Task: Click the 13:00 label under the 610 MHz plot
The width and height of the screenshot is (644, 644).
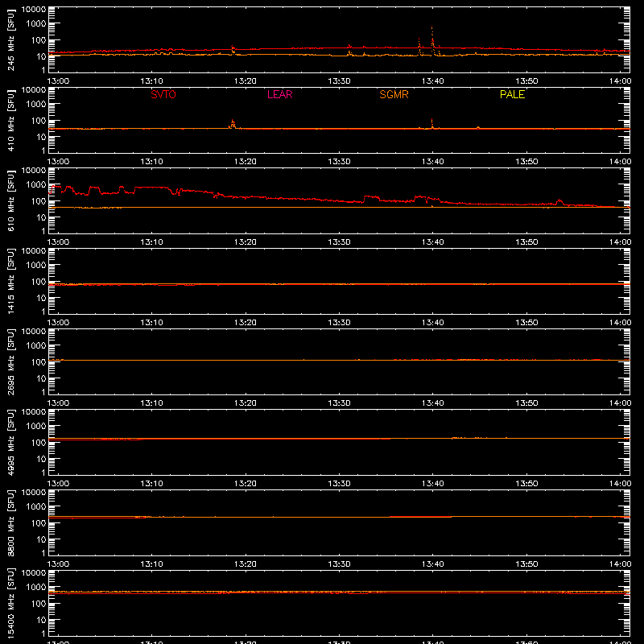Action: (58, 242)
